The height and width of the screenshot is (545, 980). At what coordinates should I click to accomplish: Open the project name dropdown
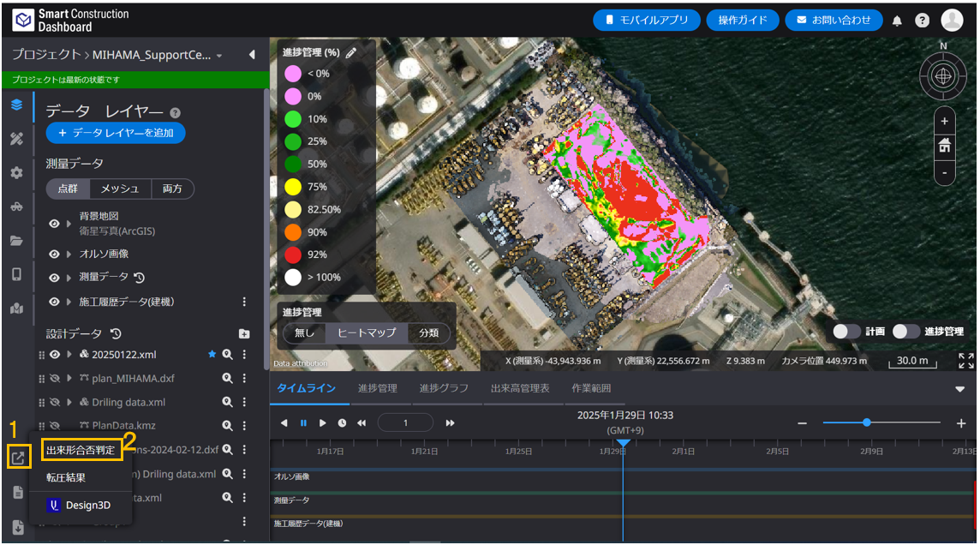219,56
